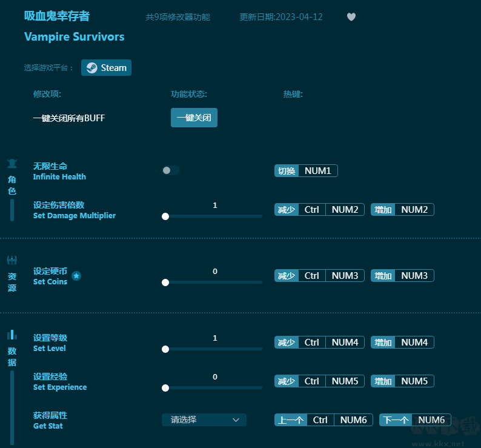Click the Set Damage Multiplier value 1
481x448 pixels.
[x=215, y=205]
